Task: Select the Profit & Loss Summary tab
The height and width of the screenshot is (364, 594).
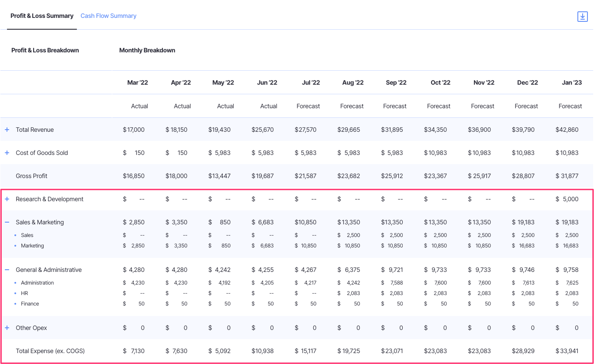Action: tap(41, 16)
